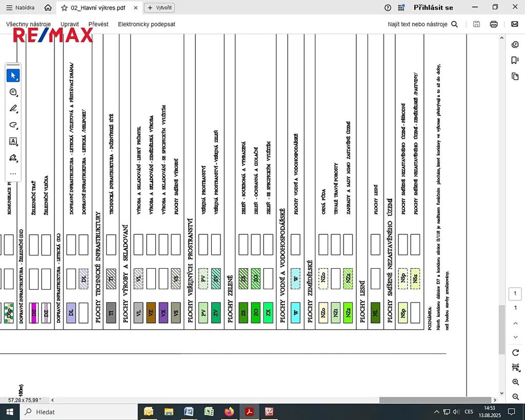The height and width of the screenshot is (420, 525).
Task: Star the 02_Hlavní výkres.pdf tab as favorite
Action: coord(64,8)
